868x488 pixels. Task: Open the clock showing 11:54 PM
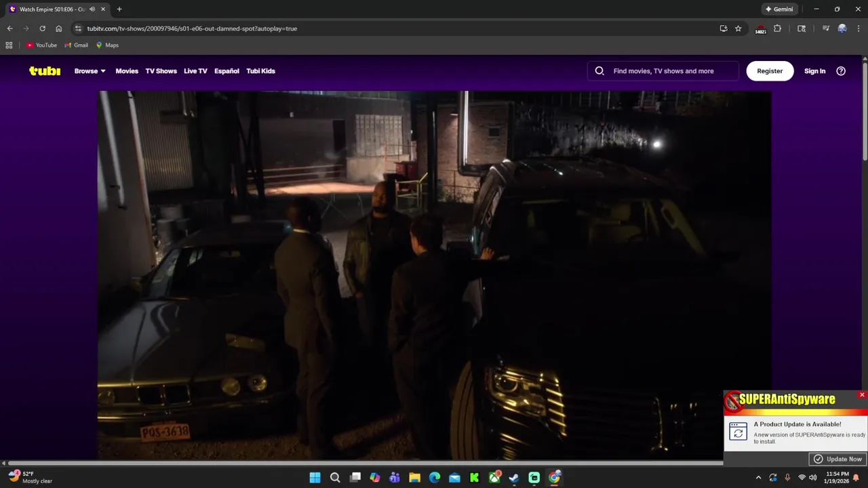pos(837,477)
